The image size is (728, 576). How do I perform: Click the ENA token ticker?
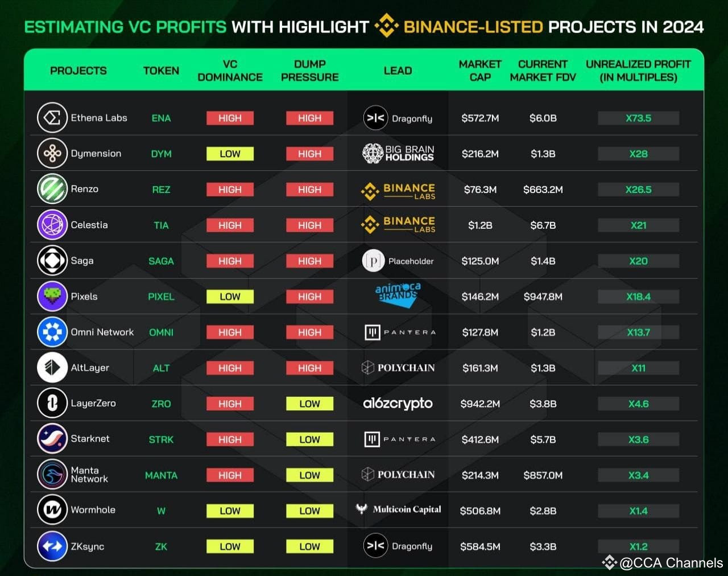[x=161, y=118]
